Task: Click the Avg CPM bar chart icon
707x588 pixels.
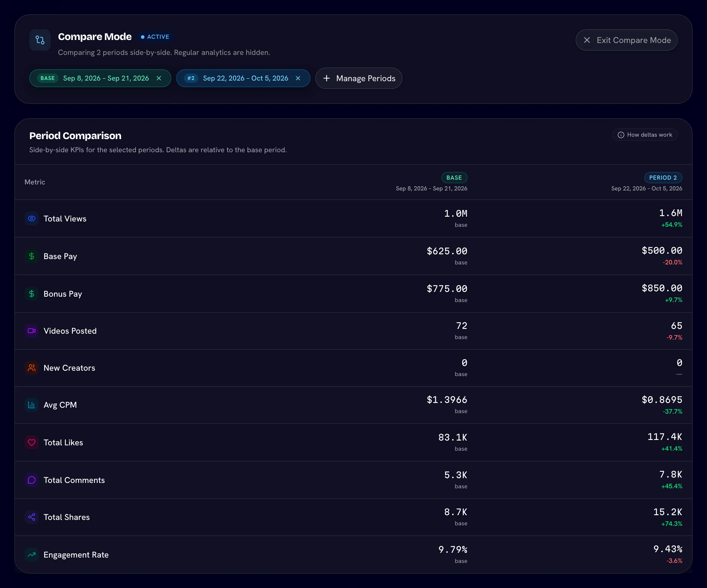Action: pos(32,405)
